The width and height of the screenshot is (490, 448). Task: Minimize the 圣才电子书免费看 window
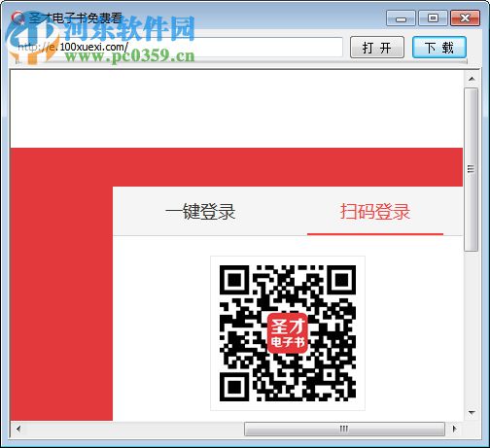click(401, 18)
